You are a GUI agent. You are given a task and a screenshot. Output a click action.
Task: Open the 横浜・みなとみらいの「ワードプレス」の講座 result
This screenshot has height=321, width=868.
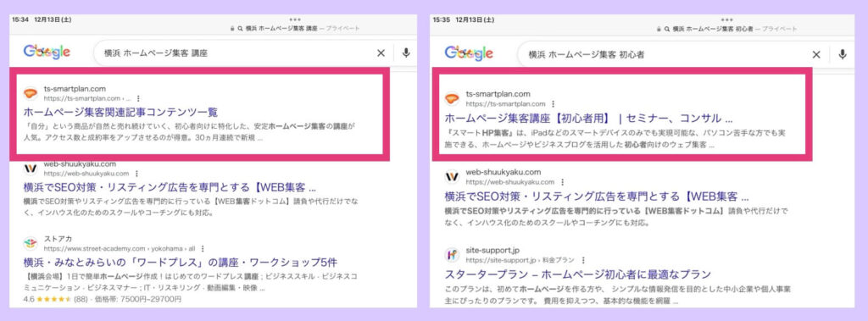pos(181,262)
